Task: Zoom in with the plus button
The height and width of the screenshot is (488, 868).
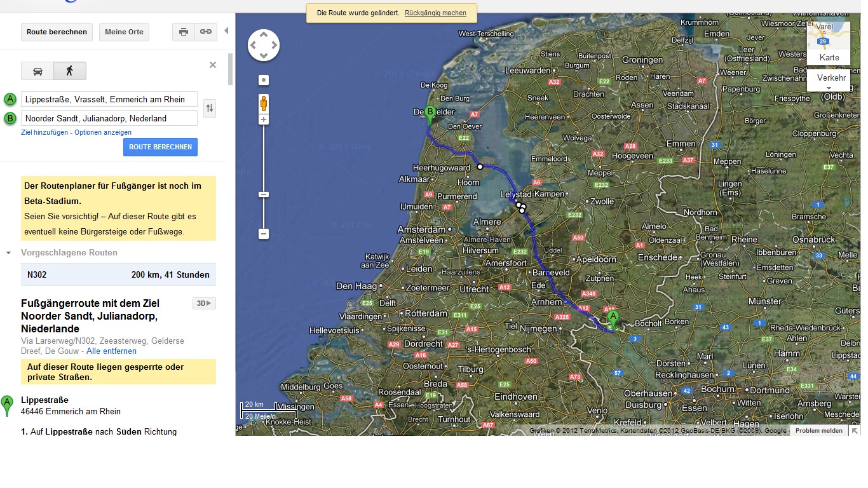Action: tap(264, 119)
